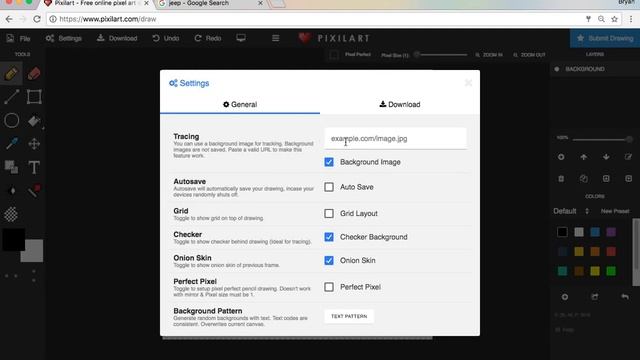Viewport: 640px width, 360px height.
Task: Click the tracing image URL input field
Action: [395, 138]
